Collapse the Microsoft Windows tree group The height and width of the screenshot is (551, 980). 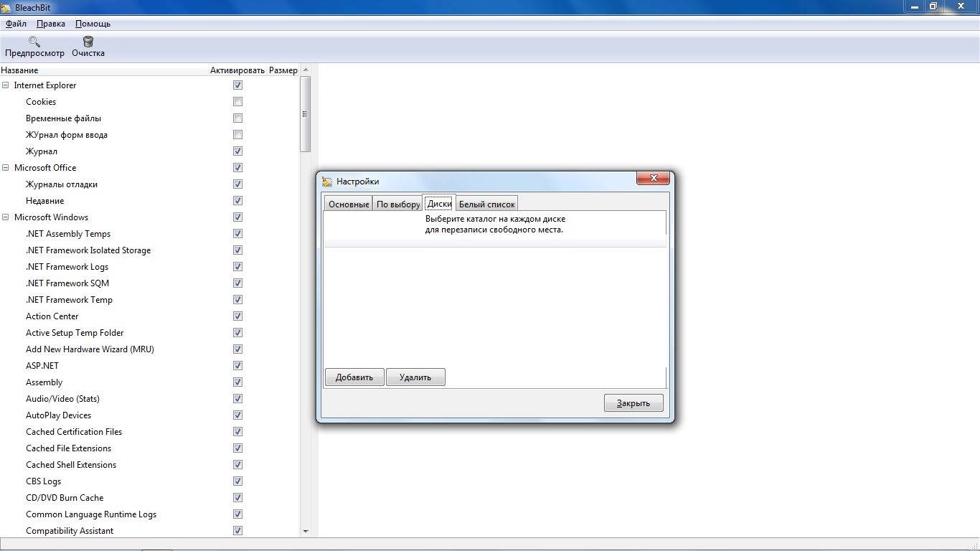[6, 217]
